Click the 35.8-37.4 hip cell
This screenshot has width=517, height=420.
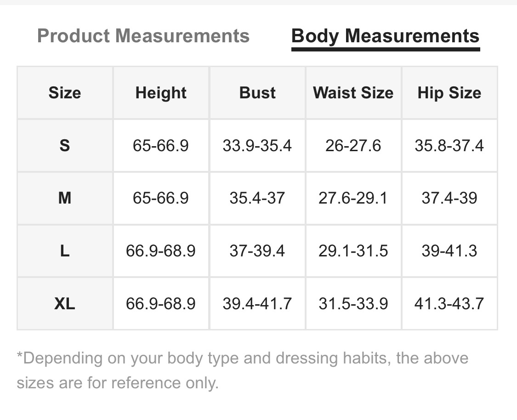449,146
